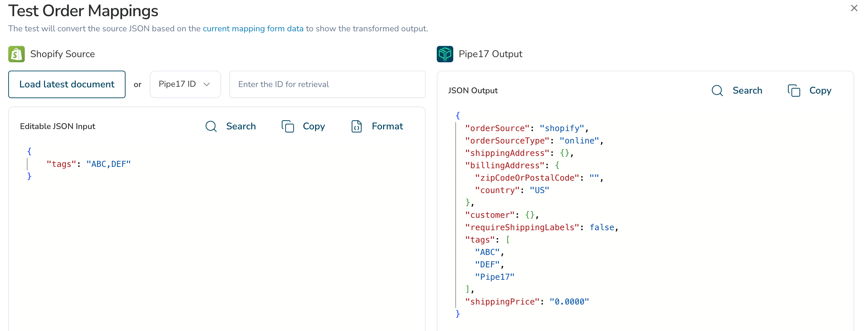Image resolution: width=868 pixels, height=331 pixels.
Task: Click the Shopify logo icon
Action: (x=17, y=54)
